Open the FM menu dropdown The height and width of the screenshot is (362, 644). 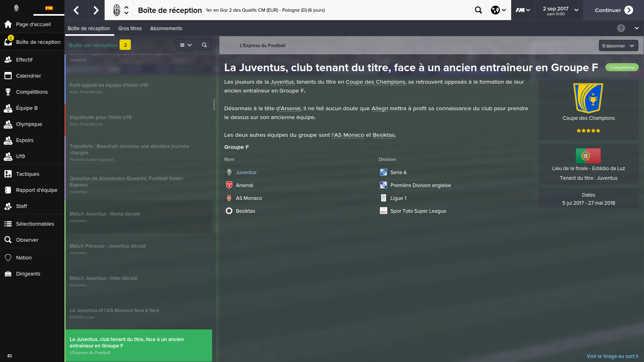523,10
